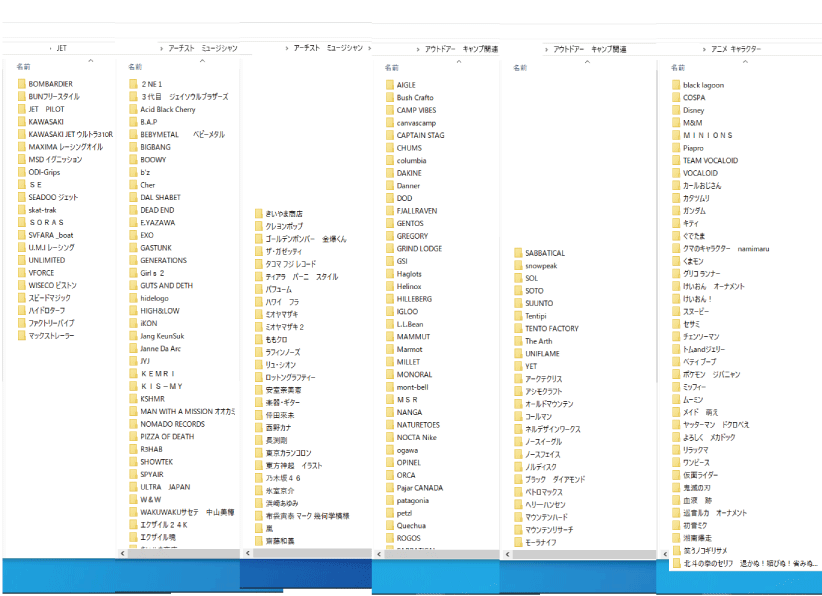This screenshot has width=822, height=596.
Task: Select the 'CAPTAIN STAG' folder name
Action: pos(420,135)
